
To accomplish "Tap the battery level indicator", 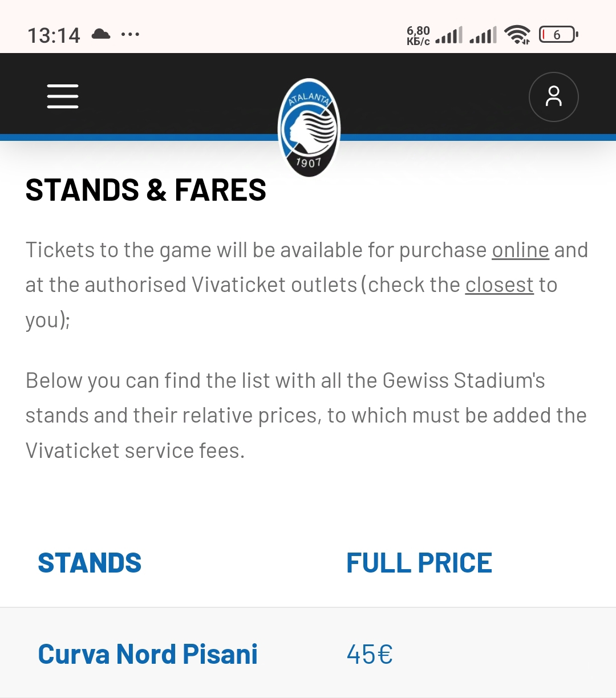I will pos(558,35).
